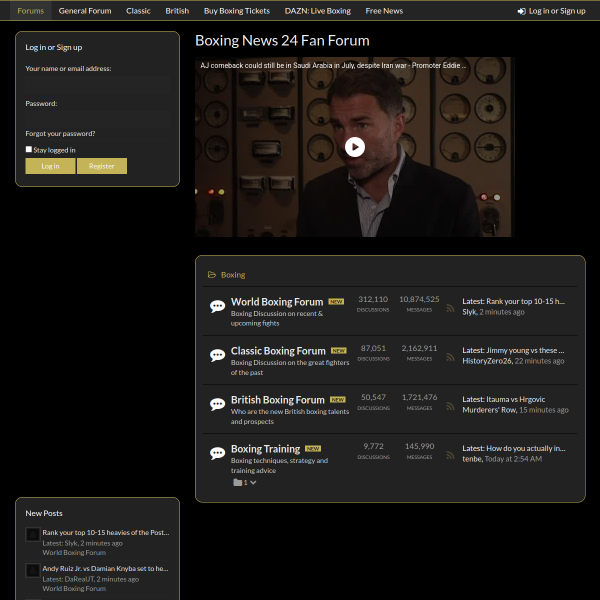This screenshot has height=600, width=600.
Task: Click the login arrow icon in top bar
Action: (x=521, y=11)
